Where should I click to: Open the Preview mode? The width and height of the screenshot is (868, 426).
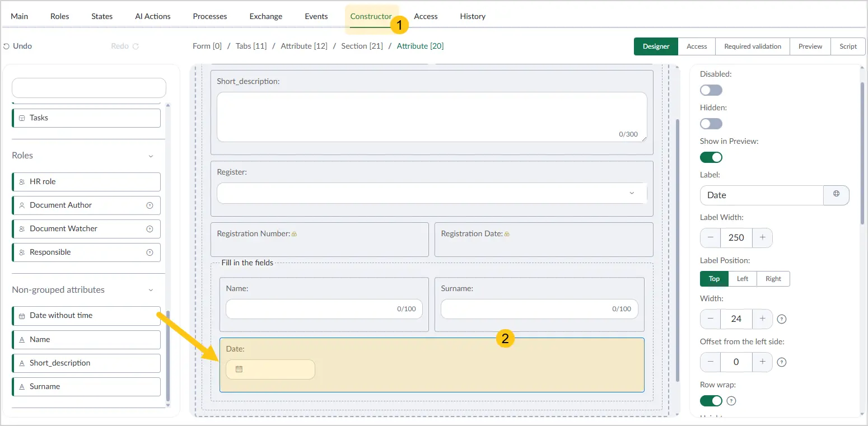(x=810, y=46)
